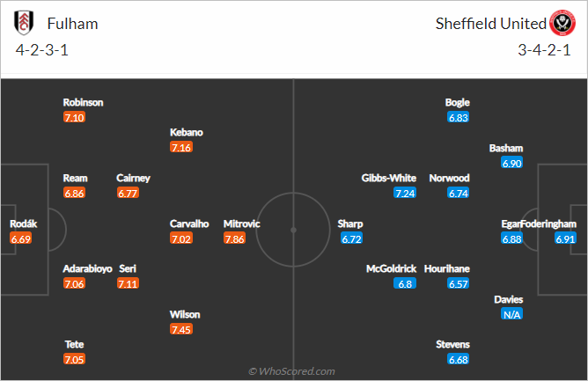Select Fulham's 4-2-3-1 formation label
Screen dimensions: 588x381
pyautogui.click(x=42, y=50)
